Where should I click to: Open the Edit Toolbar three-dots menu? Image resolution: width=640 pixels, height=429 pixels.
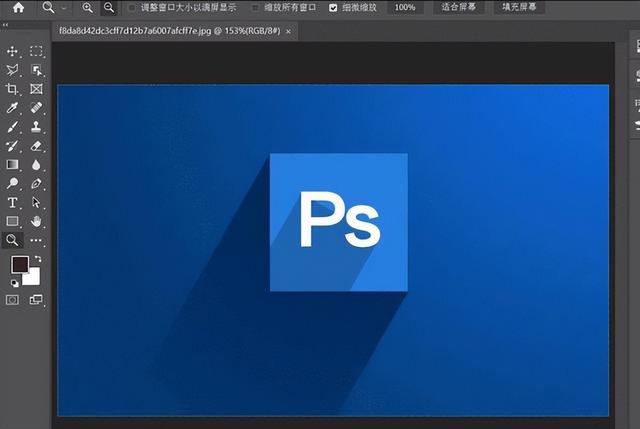pyautogui.click(x=36, y=240)
